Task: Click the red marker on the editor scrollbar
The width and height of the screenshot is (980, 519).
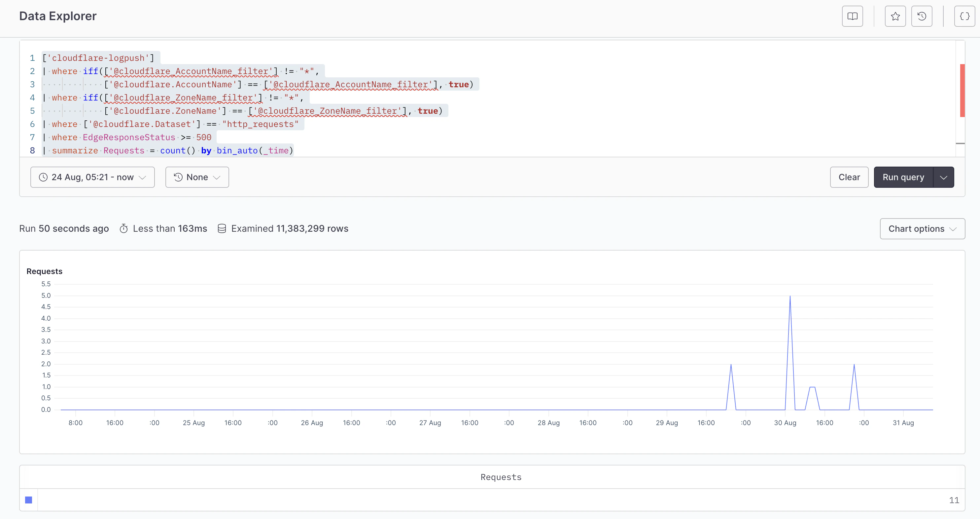Action: coord(962,90)
